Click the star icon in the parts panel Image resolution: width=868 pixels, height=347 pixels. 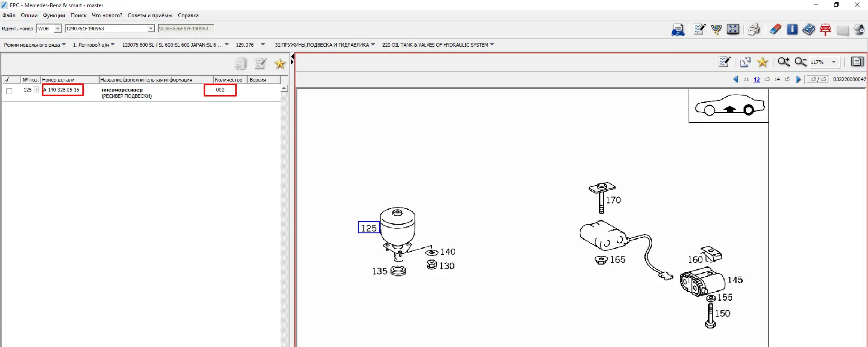(280, 64)
